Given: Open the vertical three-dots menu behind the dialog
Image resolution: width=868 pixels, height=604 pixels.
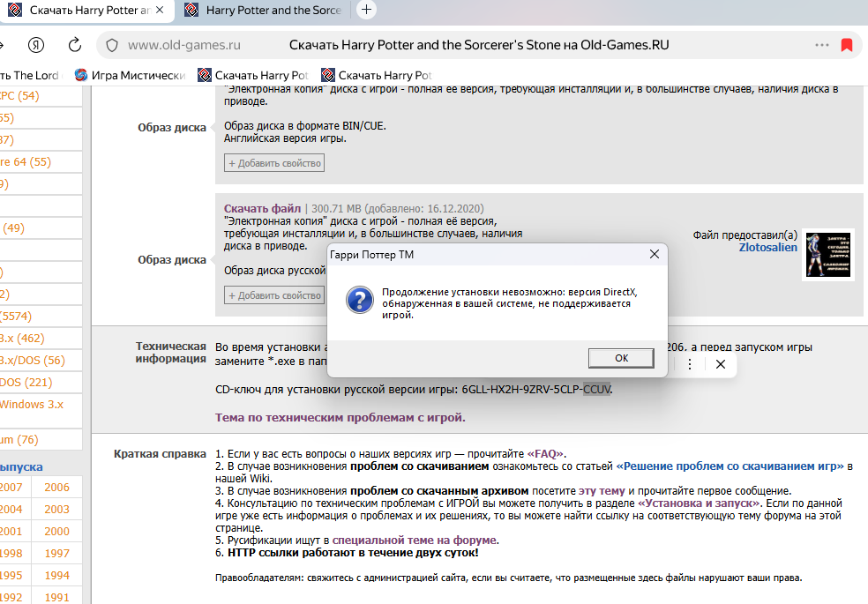Looking at the screenshot, I should (690, 364).
